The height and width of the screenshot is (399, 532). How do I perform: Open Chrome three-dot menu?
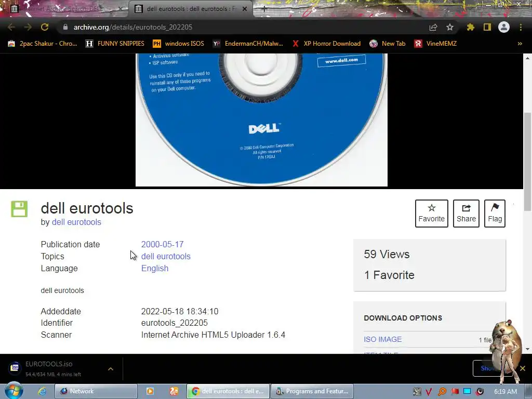[521, 27]
